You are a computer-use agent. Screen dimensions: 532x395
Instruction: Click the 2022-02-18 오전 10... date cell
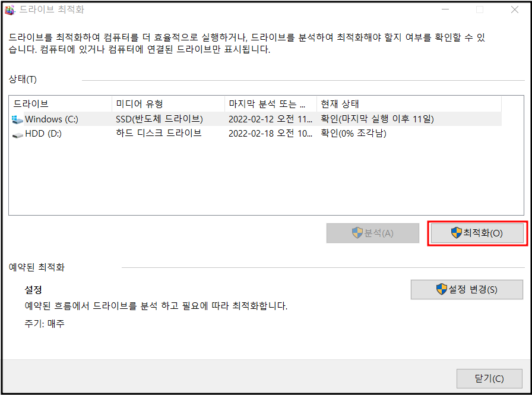point(270,134)
